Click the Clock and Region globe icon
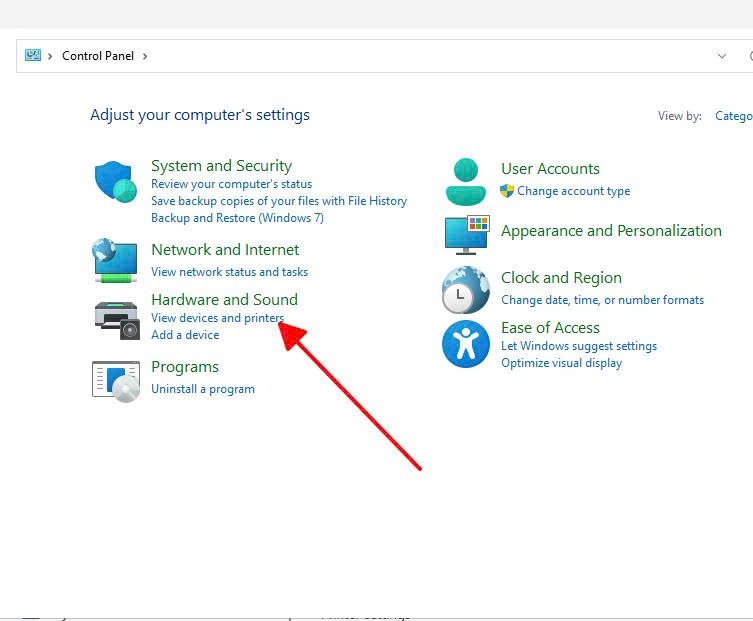 (x=465, y=290)
